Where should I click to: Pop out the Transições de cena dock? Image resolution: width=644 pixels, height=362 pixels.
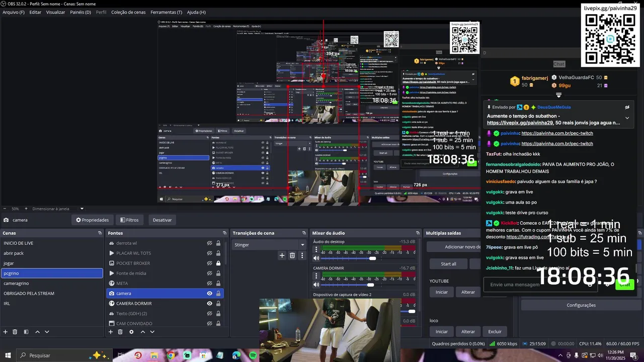click(304, 233)
